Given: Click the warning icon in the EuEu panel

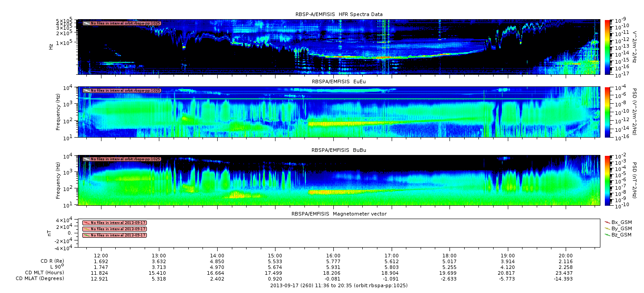Looking at the screenshot, I should click(x=86, y=91).
